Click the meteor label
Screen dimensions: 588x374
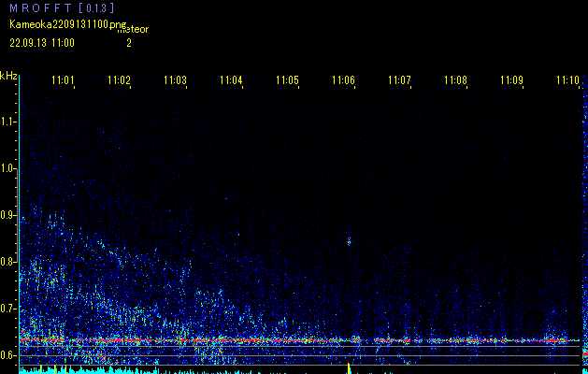(x=134, y=29)
